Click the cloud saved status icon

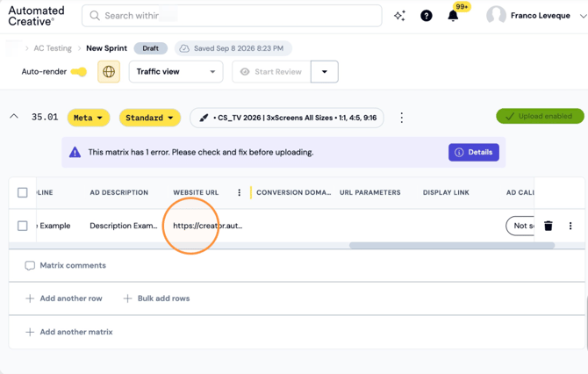184,48
